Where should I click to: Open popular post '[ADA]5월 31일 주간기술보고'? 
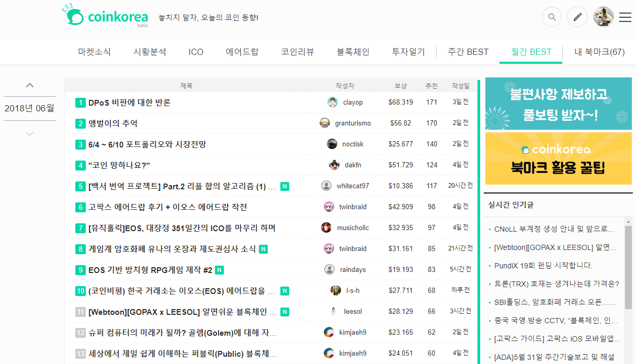(x=554, y=358)
